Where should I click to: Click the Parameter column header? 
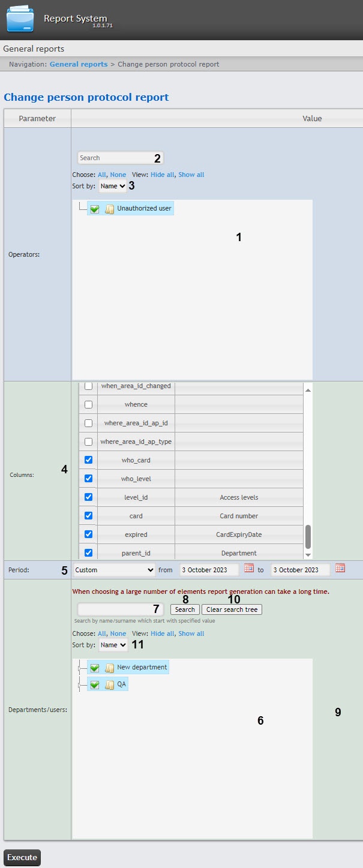coord(37,118)
